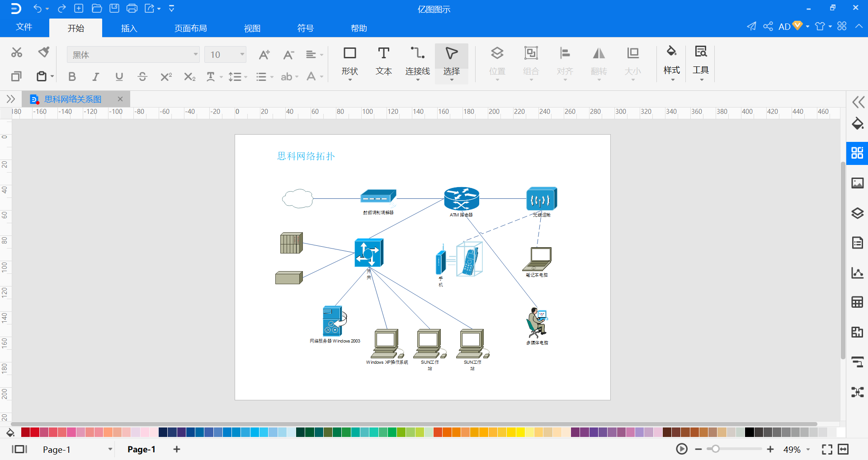Close the 思科网络关系图 document tab
868x460 pixels.
(120, 99)
